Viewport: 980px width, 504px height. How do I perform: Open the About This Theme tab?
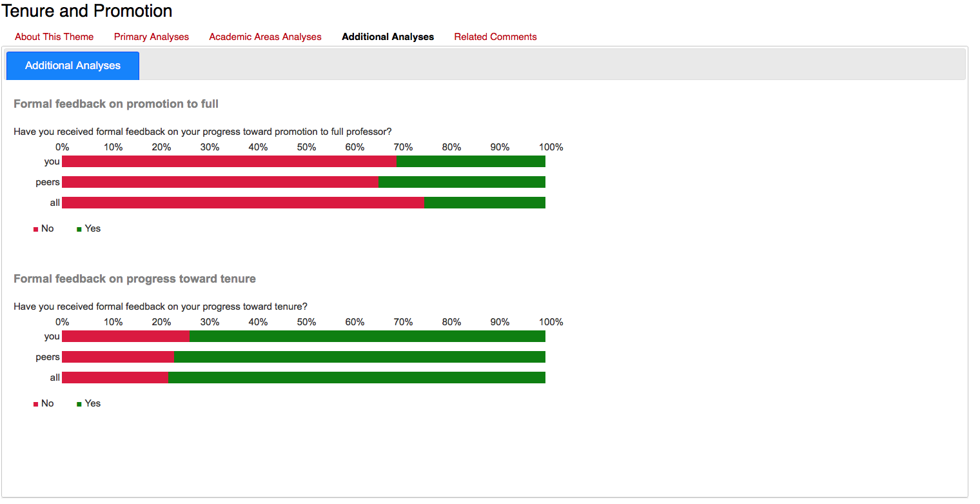click(x=54, y=37)
